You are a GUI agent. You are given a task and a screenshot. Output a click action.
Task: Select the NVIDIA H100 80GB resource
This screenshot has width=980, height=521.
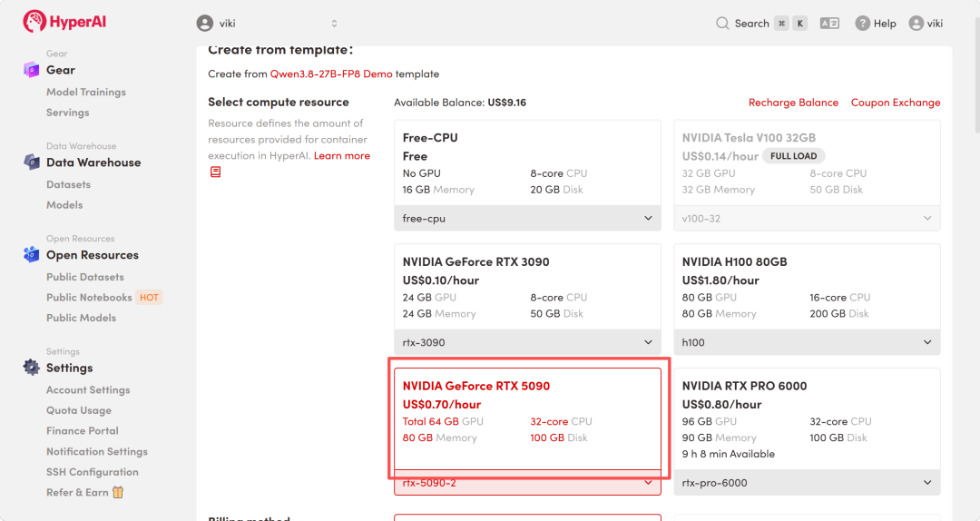point(807,287)
